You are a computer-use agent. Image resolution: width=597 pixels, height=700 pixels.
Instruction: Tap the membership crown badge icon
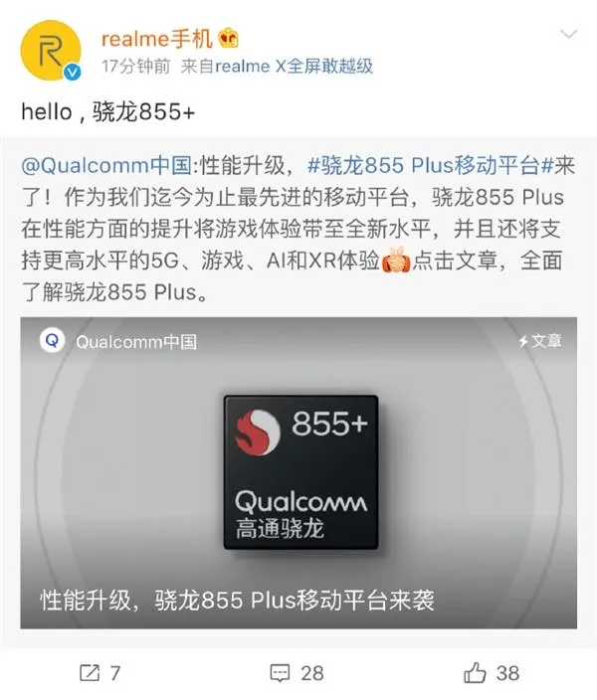click(x=228, y=39)
